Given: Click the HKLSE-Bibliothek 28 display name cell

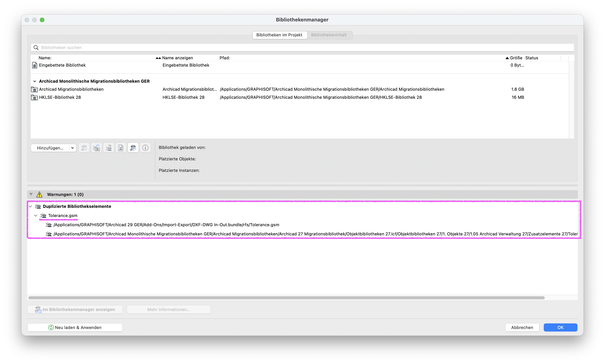Looking at the screenshot, I should (183, 97).
